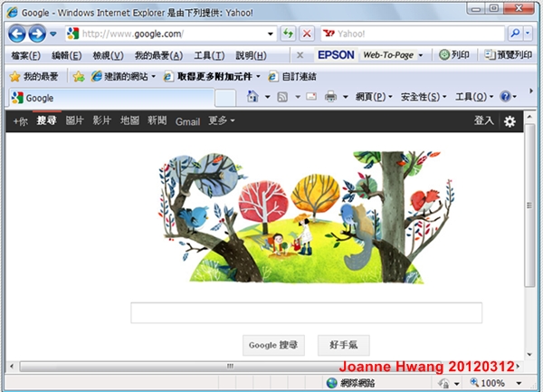Expand command bar overflow arrow

pyautogui.click(x=531, y=91)
